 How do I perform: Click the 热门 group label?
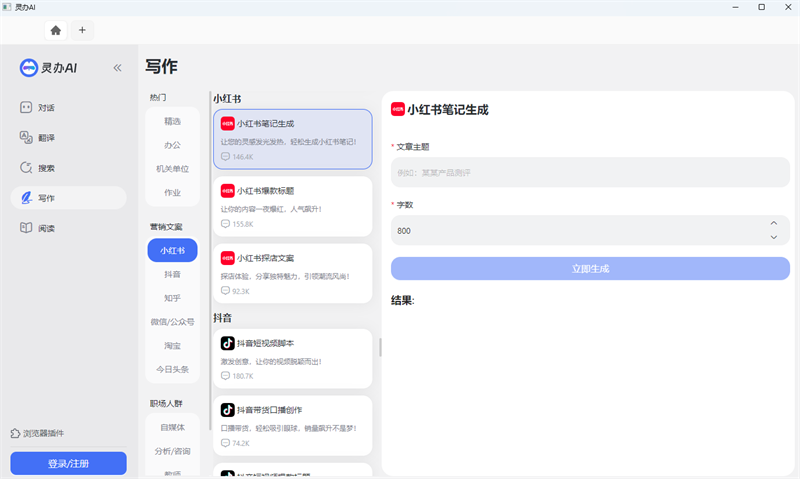tap(158, 97)
